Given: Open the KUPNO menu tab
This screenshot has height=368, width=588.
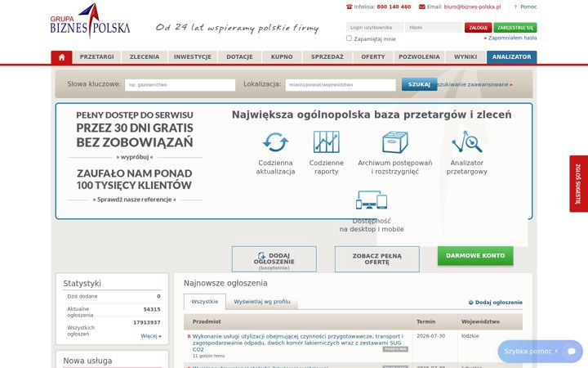Looking at the screenshot, I should point(282,57).
